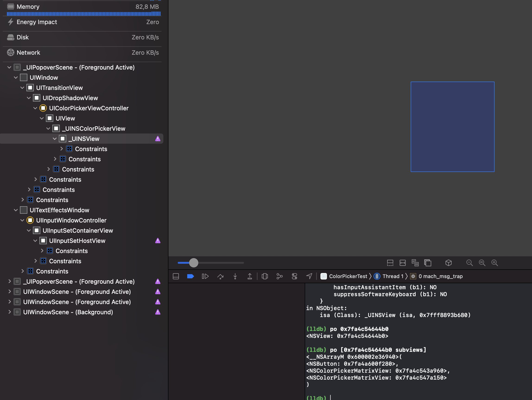Click the view spacing slider knob

point(194,263)
